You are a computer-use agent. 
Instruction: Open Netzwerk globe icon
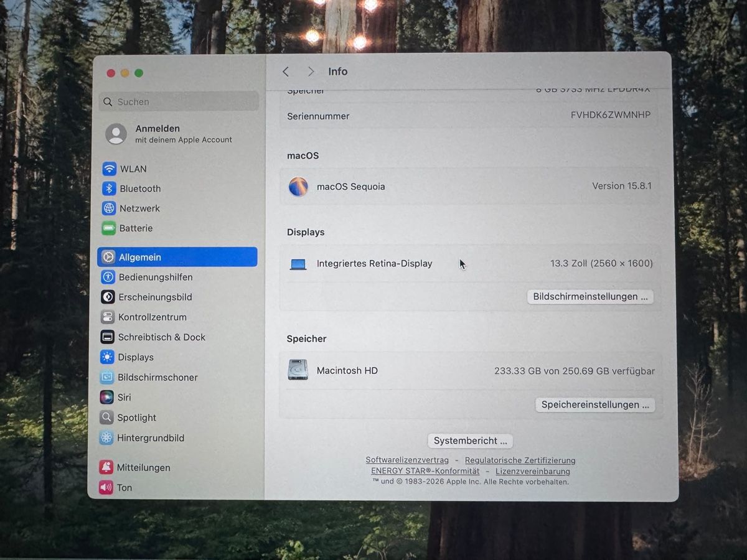pos(109,208)
